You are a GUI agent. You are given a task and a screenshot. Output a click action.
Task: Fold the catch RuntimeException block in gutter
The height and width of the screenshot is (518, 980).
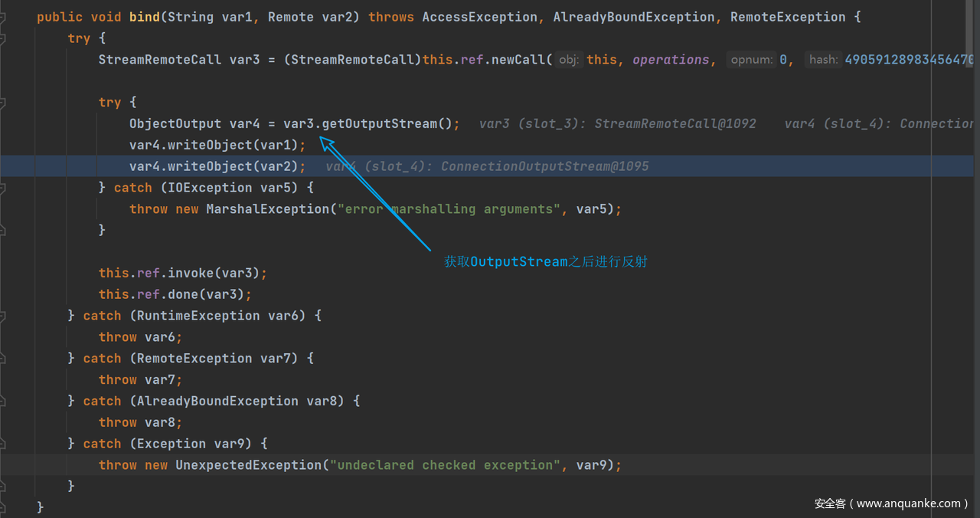tap(3, 316)
